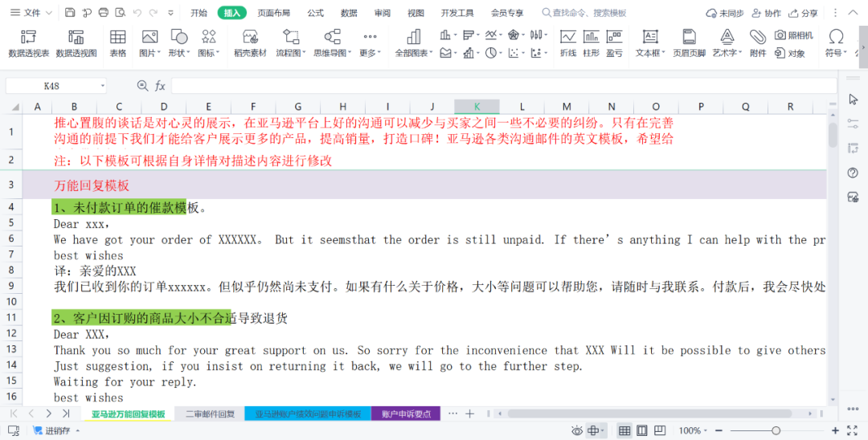Viewport: 868px width, 440px height.
Task: Click the 柱形 sparkline icon
Action: [592, 43]
